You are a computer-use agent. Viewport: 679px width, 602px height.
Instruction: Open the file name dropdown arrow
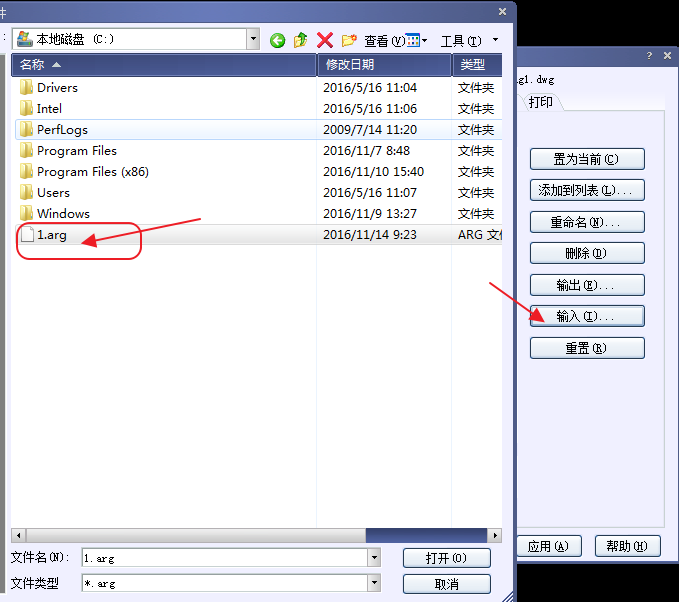[374, 558]
